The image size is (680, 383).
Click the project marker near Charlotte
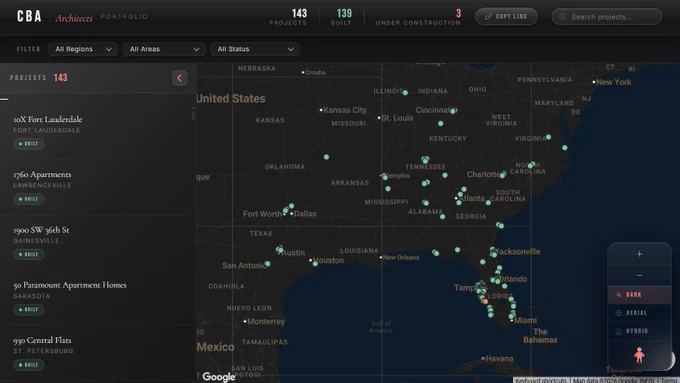[x=502, y=175]
